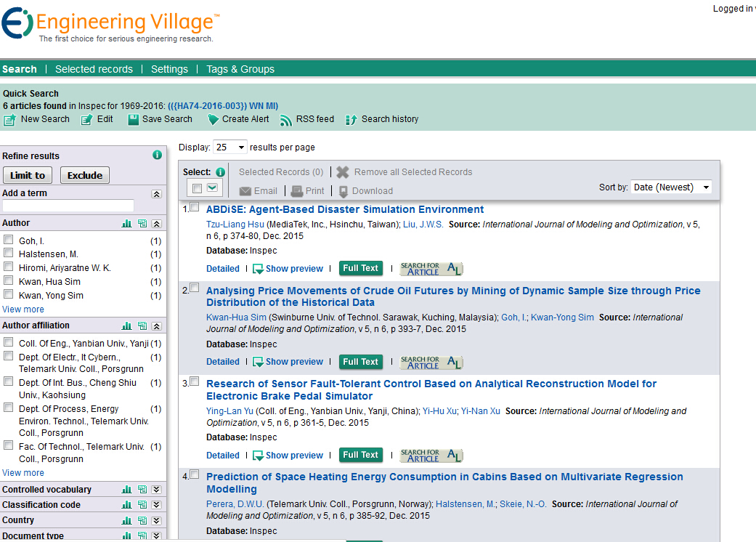Collapse the Author section
The height and width of the screenshot is (542, 756).
(157, 224)
